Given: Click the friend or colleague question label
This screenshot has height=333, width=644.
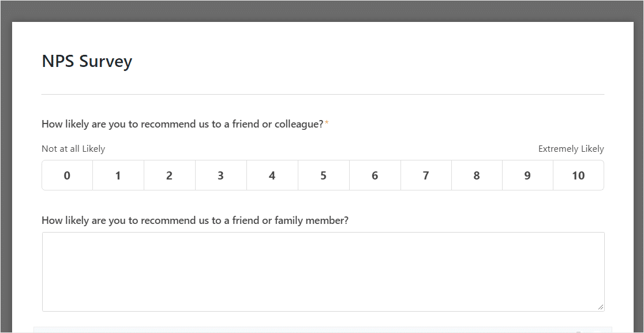Looking at the screenshot, I should (182, 124).
